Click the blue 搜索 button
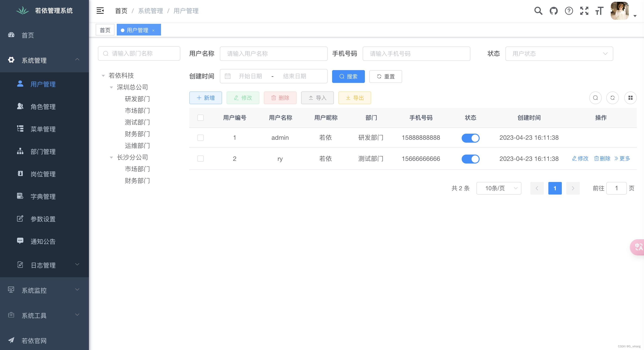Viewport: 644px width, 350px height. (x=348, y=77)
